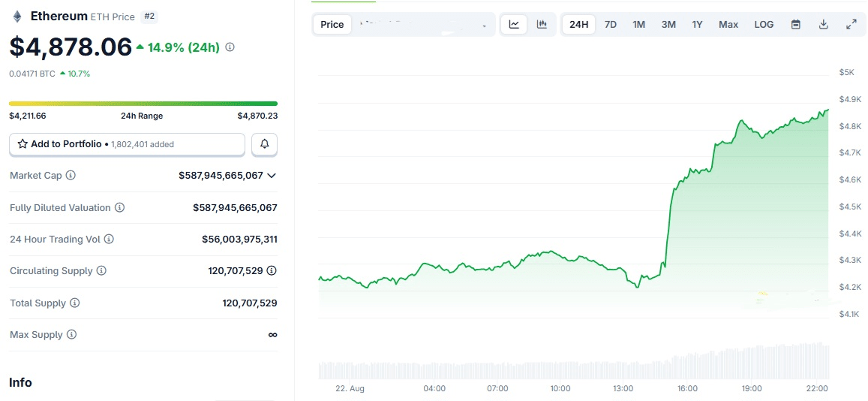The image size is (868, 401).
Task: Click the 14.9% (24h) change text
Action: [183, 47]
